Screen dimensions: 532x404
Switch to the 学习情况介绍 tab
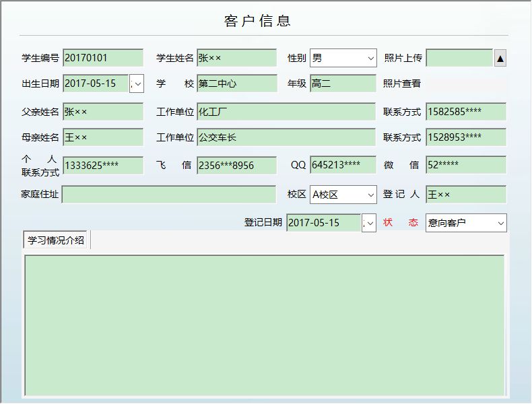tap(56, 240)
